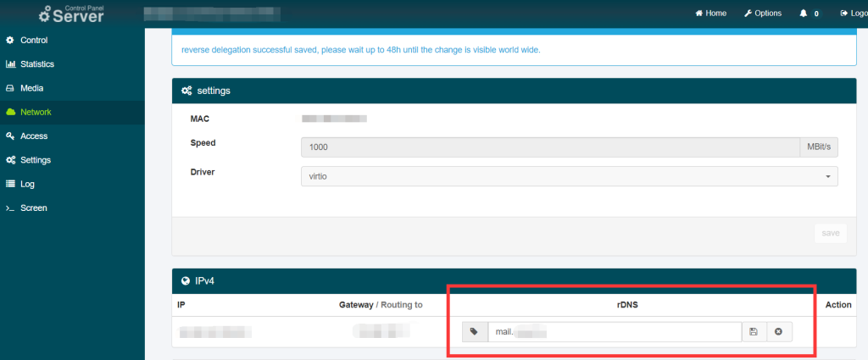
Task: Click the Action column header
Action: click(x=838, y=305)
